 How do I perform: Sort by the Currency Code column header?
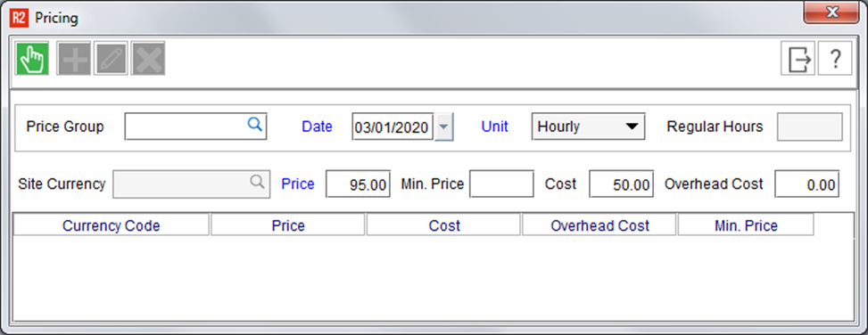(x=112, y=225)
